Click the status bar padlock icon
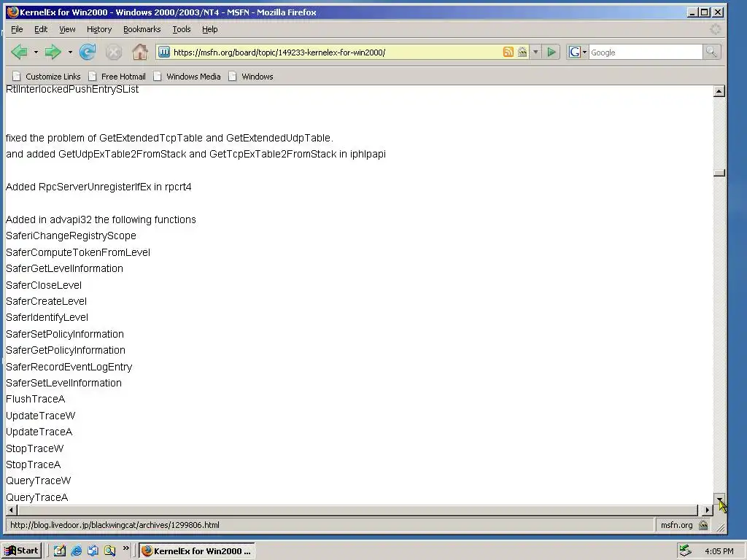747x560 pixels. pos(703,525)
